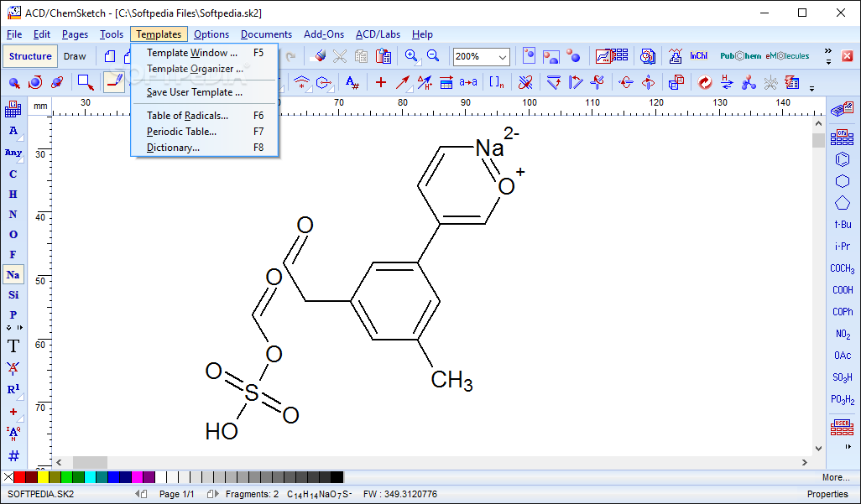Screen dimensions: 861x504
Task: Open the Options menu
Action: [211, 34]
